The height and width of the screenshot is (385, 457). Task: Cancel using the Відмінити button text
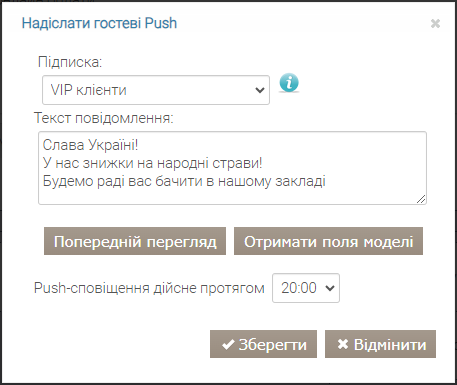pyautogui.click(x=390, y=345)
